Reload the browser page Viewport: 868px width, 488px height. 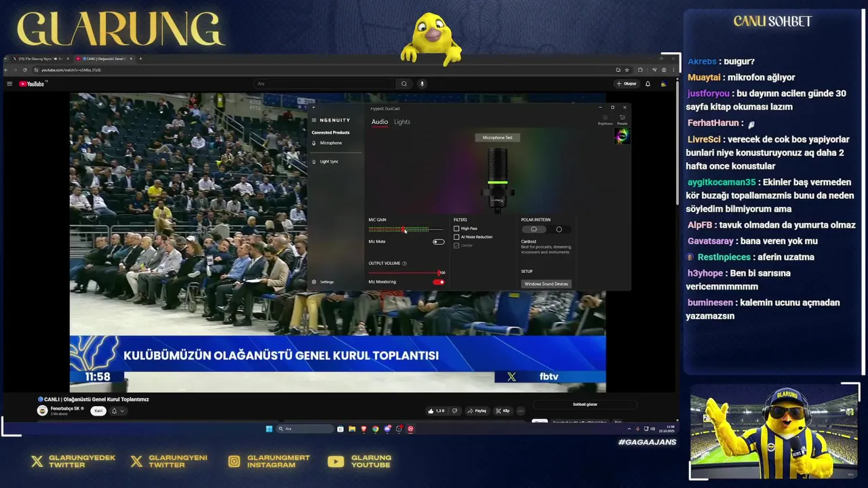25,70
